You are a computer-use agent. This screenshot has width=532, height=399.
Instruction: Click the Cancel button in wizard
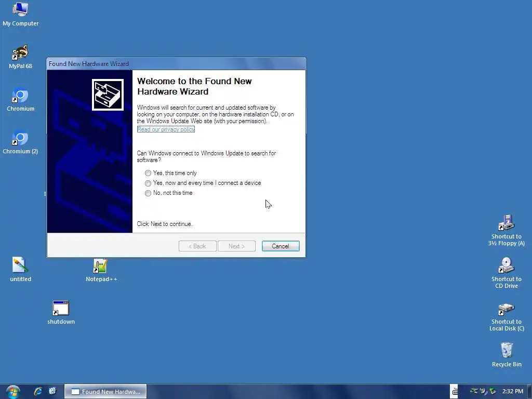click(281, 246)
